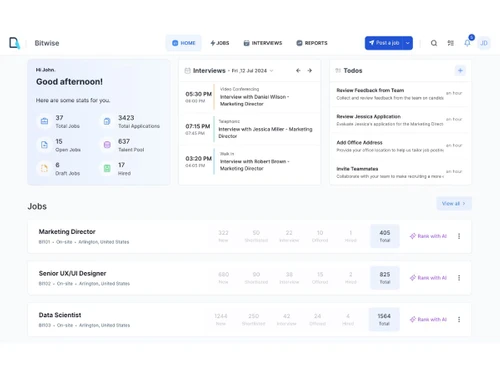Click the Talent Pool icon
The image size is (500, 375).
pyautogui.click(x=107, y=145)
